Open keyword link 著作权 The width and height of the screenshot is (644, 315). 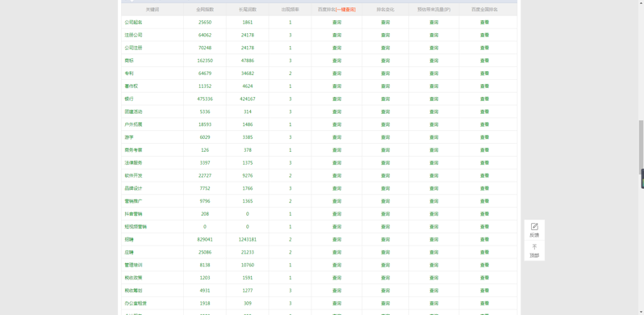tap(132, 86)
